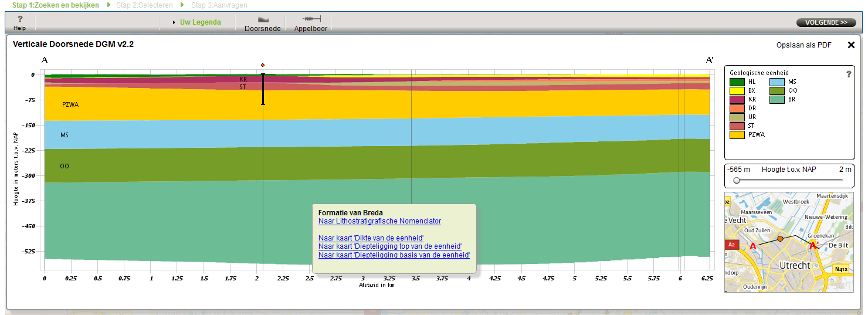The height and width of the screenshot is (315, 868).
Task: Go to Stap 1: Zoeken en bekijken
Action: pos(56,5)
